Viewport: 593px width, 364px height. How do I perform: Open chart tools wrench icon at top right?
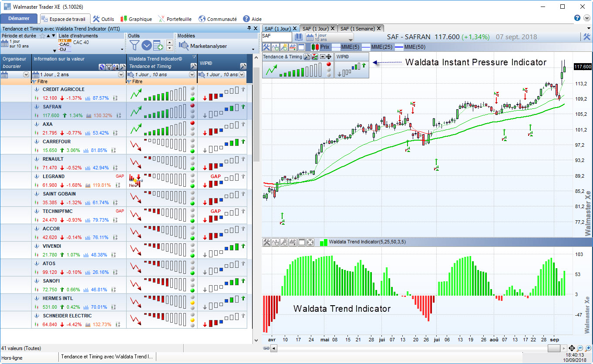(x=586, y=37)
